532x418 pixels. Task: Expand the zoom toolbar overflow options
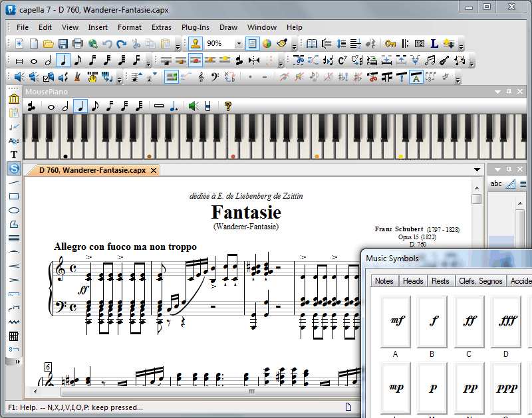[294, 46]
